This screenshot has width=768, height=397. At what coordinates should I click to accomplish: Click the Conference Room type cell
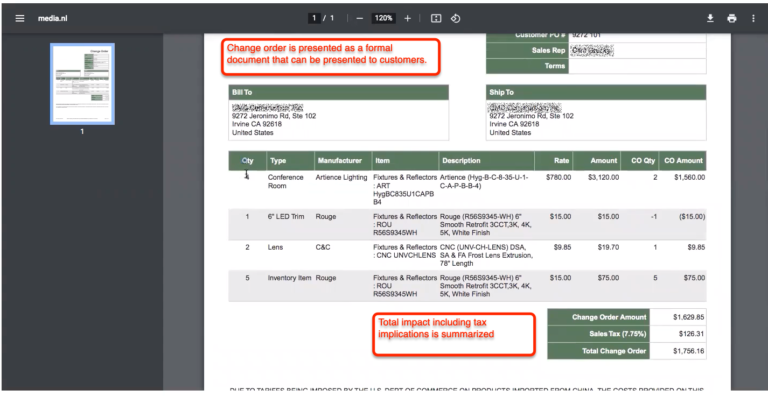(x=286, y=182)
